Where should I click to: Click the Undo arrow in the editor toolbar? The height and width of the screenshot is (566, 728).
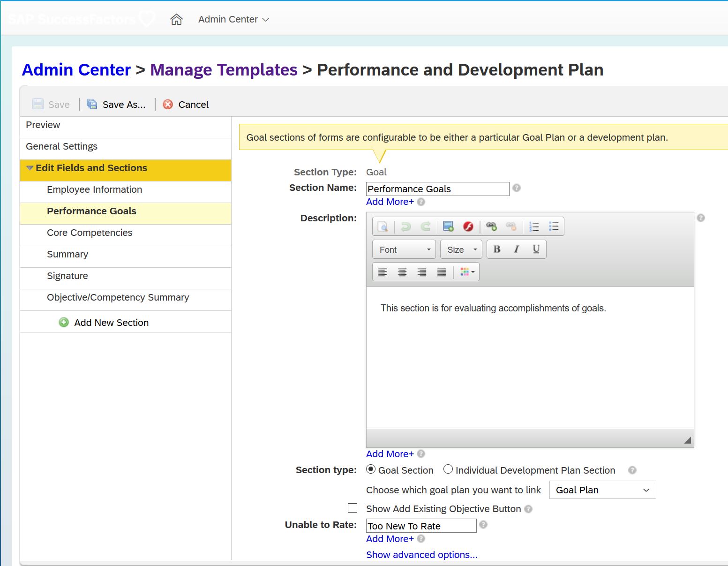406,226
